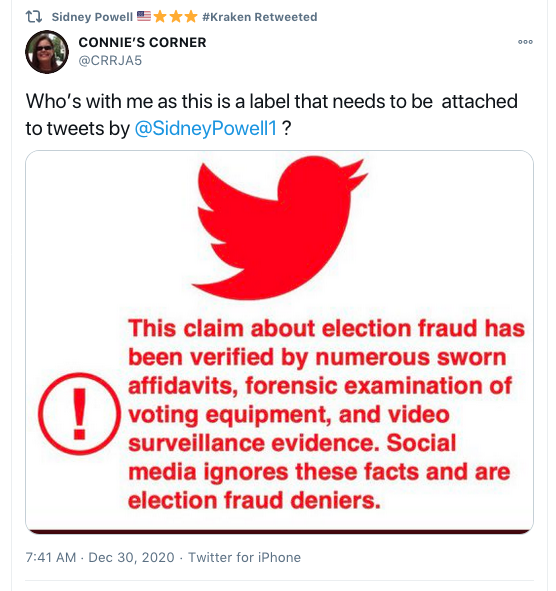556x591 pixels.
Task: Open the @CRRJA5 handle
Action: pos(110,60)
